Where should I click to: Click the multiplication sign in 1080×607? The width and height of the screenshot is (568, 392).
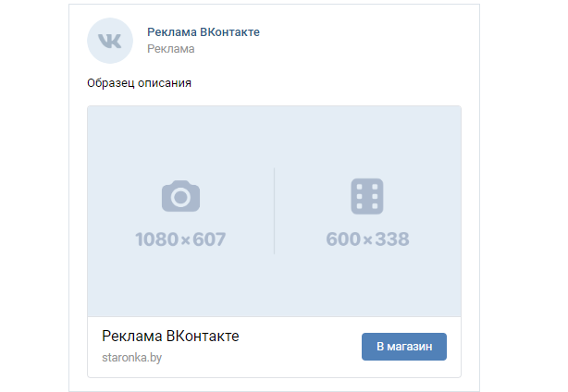click(x=185, y=240)
